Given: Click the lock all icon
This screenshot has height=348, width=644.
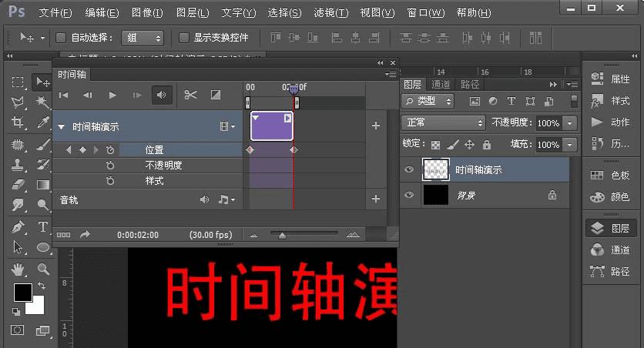Looking at the screenshot, I should [487, 144].
